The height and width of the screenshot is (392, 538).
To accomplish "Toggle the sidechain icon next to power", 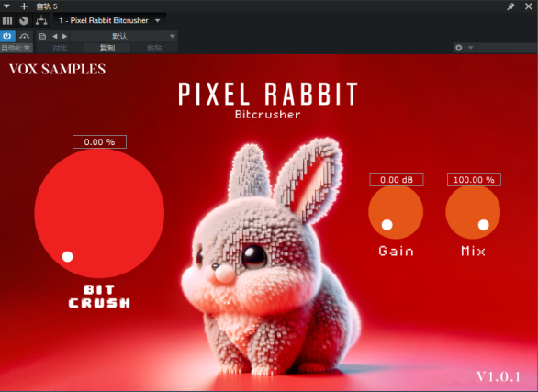I will point(24,36).
